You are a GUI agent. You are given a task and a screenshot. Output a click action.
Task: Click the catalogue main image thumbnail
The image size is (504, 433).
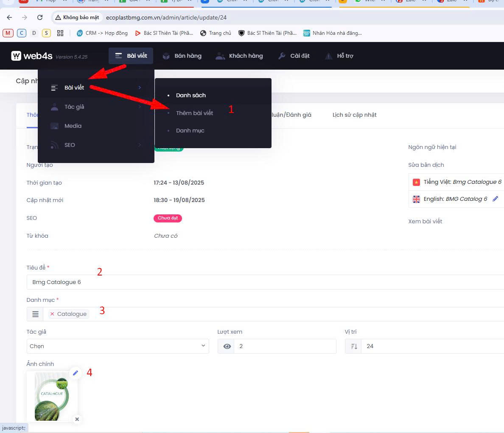(x=51, y=396)
